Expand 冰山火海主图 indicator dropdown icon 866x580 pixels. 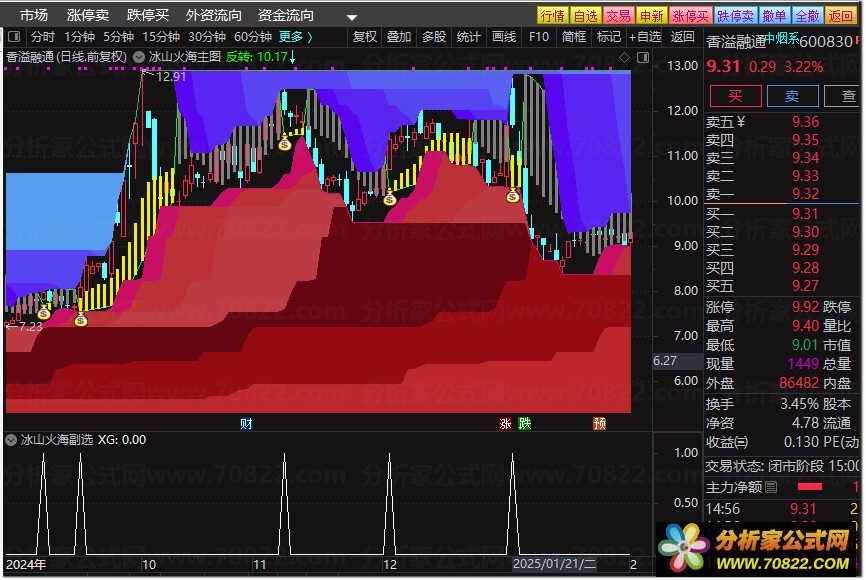(139, 57)
